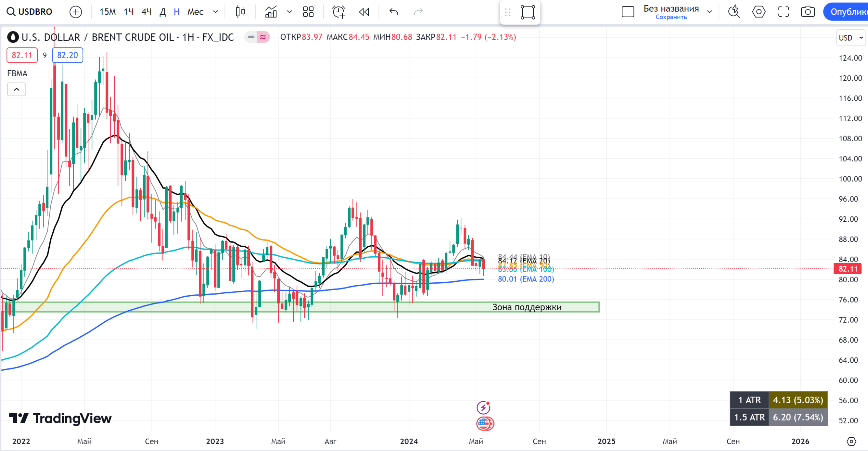Switch to the Мес timeframe

(x=195, y=12)
